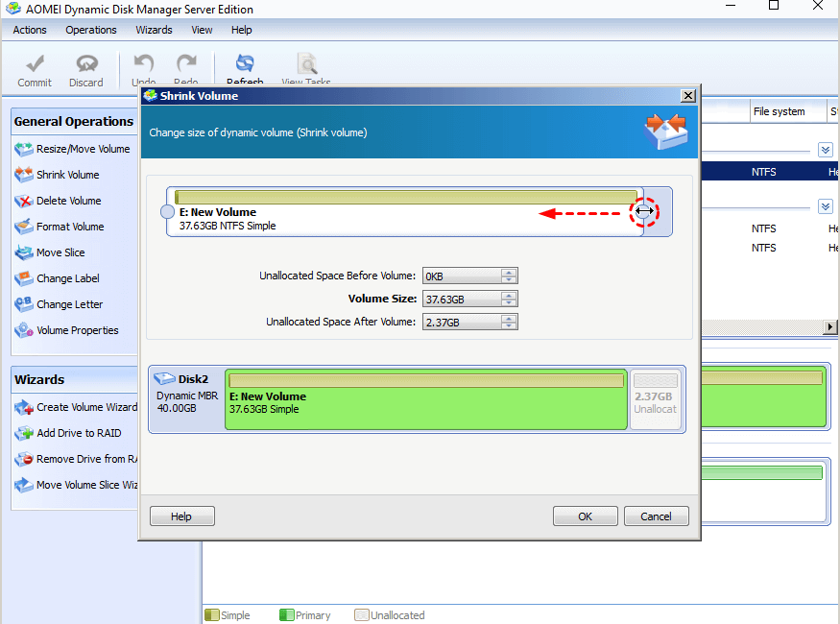Select 2.37GB Unallocated block on Disk2
This screenshot has height=624, width=840.
(656, 399)
